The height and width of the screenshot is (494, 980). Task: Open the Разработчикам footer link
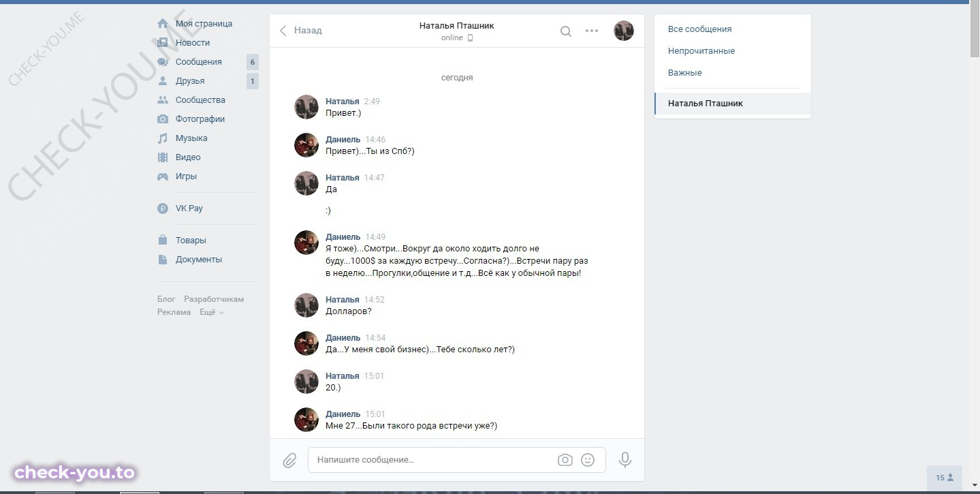(214, 299)
